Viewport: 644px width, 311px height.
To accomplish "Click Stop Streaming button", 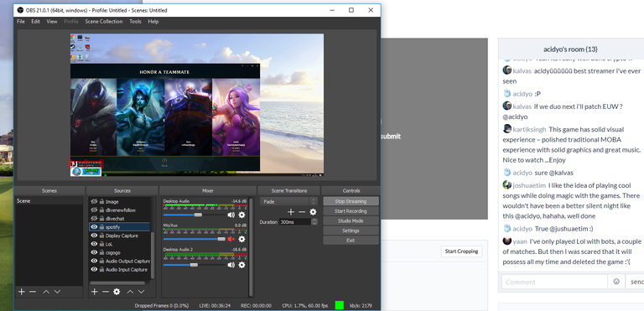I will pyautogui.click(x=351, y=201).
